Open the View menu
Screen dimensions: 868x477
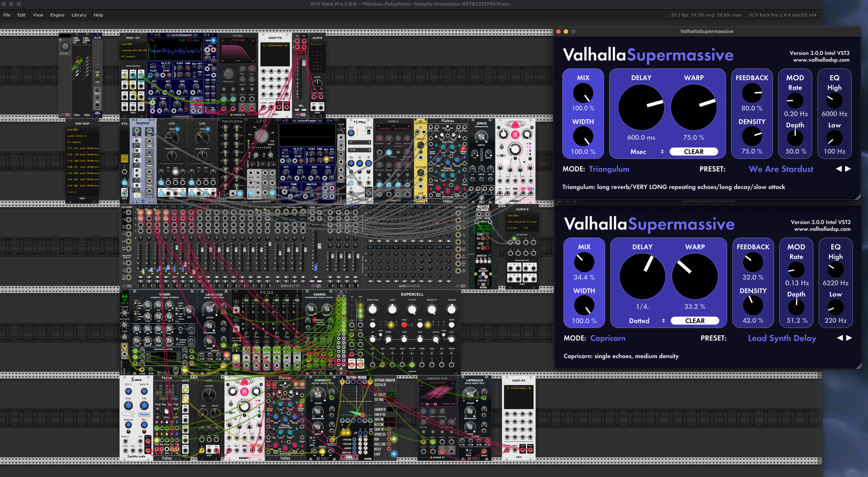pos(38,15)
